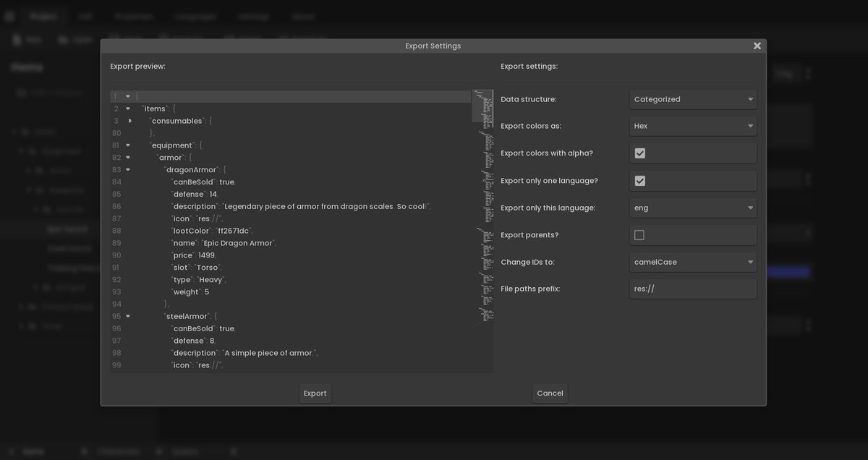Click the "steelArmor" key text

187,316
